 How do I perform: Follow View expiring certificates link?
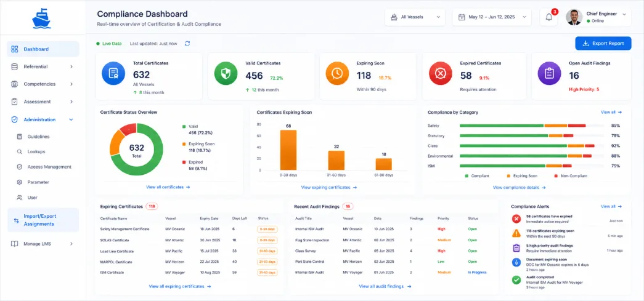329,187
